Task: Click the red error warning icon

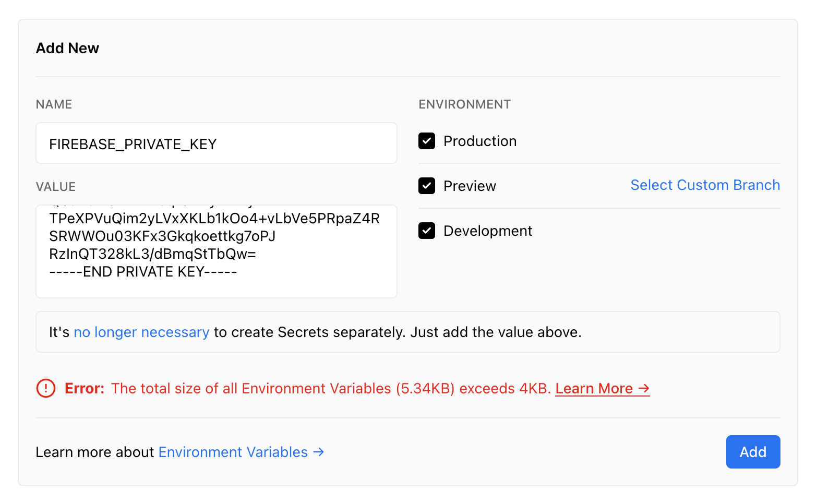Action: pyautogui.click(x=46, y=388)
